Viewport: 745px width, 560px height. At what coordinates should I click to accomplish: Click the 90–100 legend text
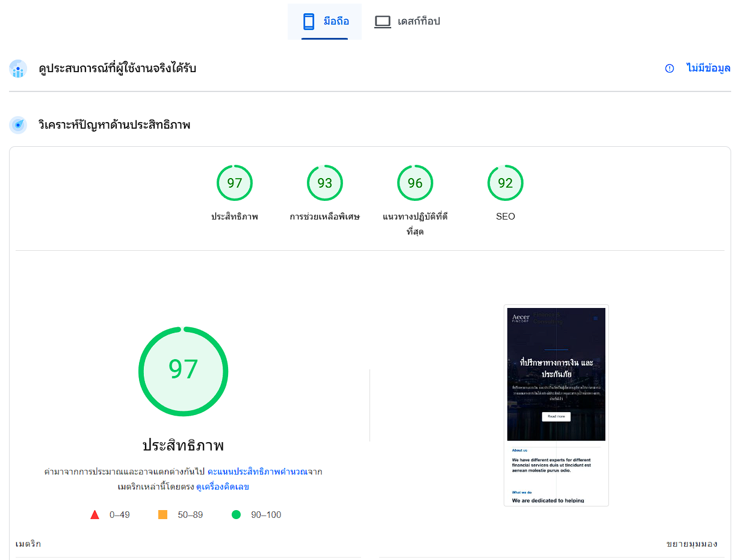click(266, 515)
